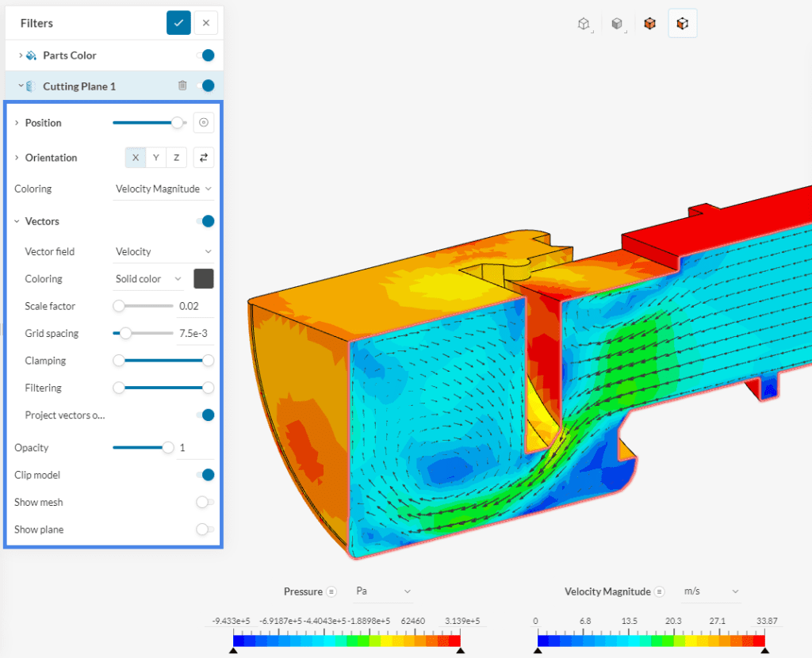Enable Show mesh
812x658 pixels.
205,502
